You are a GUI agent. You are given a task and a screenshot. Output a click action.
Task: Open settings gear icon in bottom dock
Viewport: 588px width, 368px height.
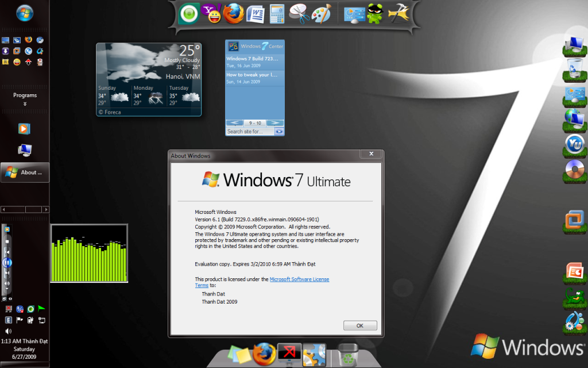pos(314,355)
